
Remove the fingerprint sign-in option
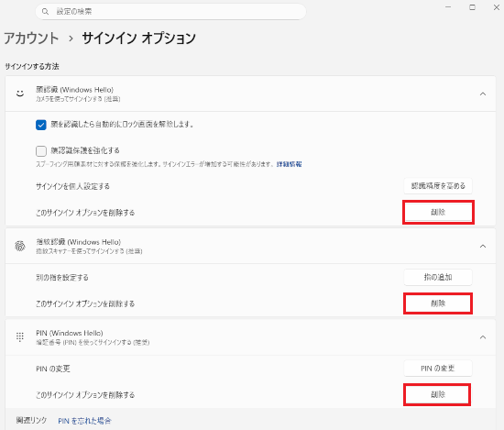(438, 303)
